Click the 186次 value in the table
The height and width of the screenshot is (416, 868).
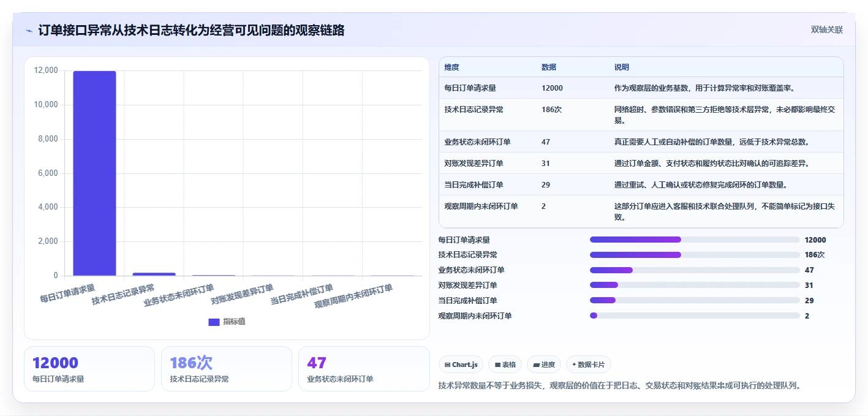[552, 110]
